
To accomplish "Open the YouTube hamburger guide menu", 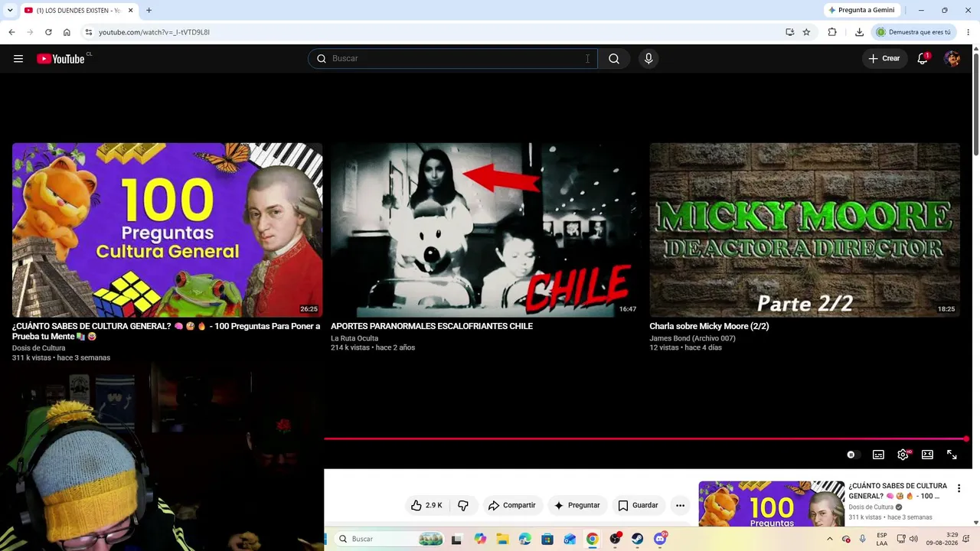I will point(18,59).
